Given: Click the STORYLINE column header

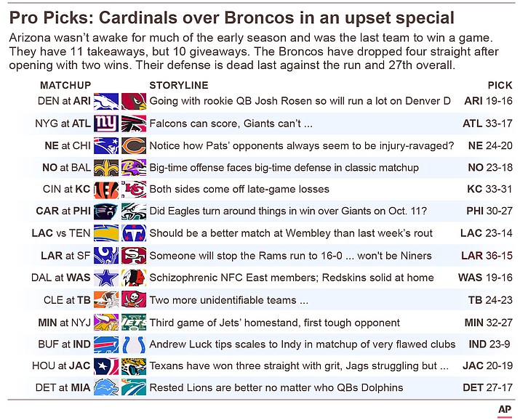Looking at the screenshot, I should pos(179,86).
